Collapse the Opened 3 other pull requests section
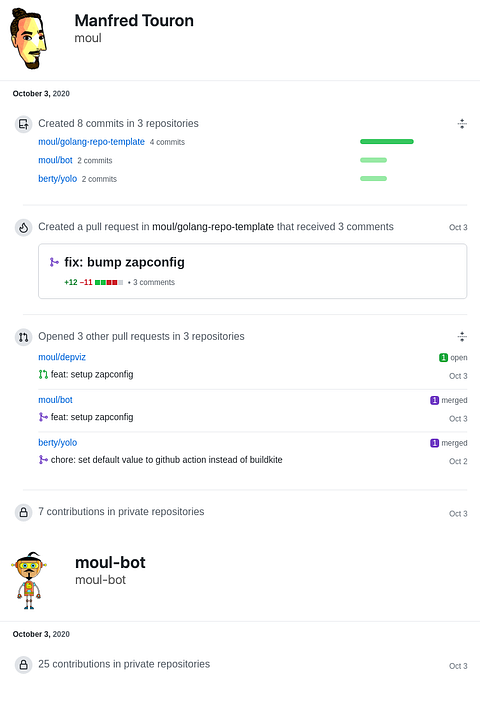 coord(462,337)
